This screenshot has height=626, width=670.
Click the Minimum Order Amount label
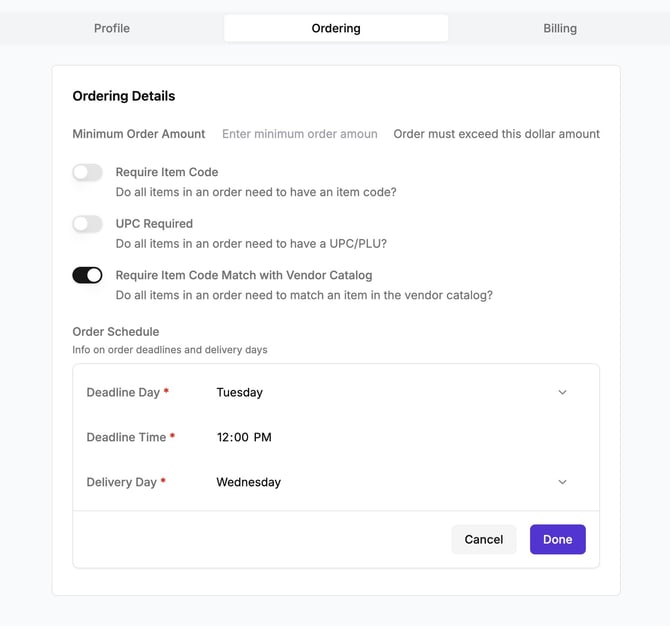139,134
